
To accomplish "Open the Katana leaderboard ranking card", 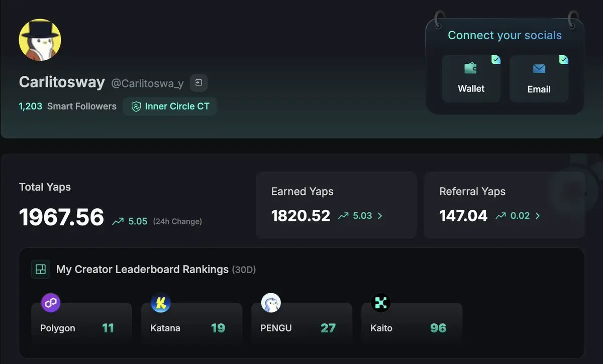I will pos(191,323).
